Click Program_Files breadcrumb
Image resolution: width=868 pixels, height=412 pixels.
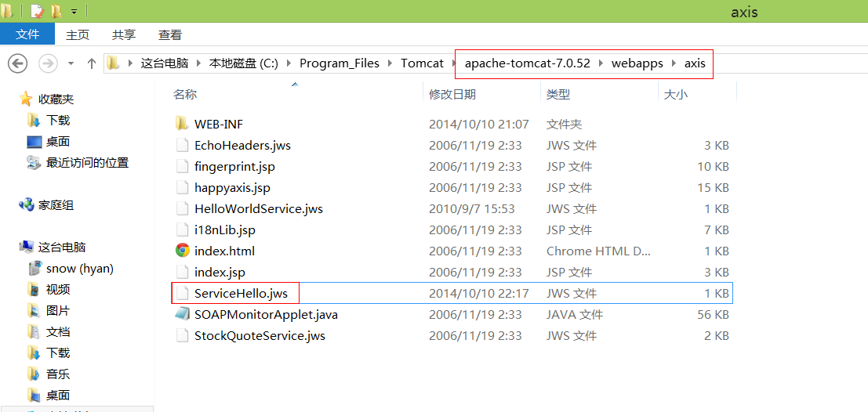coord(340,63)
